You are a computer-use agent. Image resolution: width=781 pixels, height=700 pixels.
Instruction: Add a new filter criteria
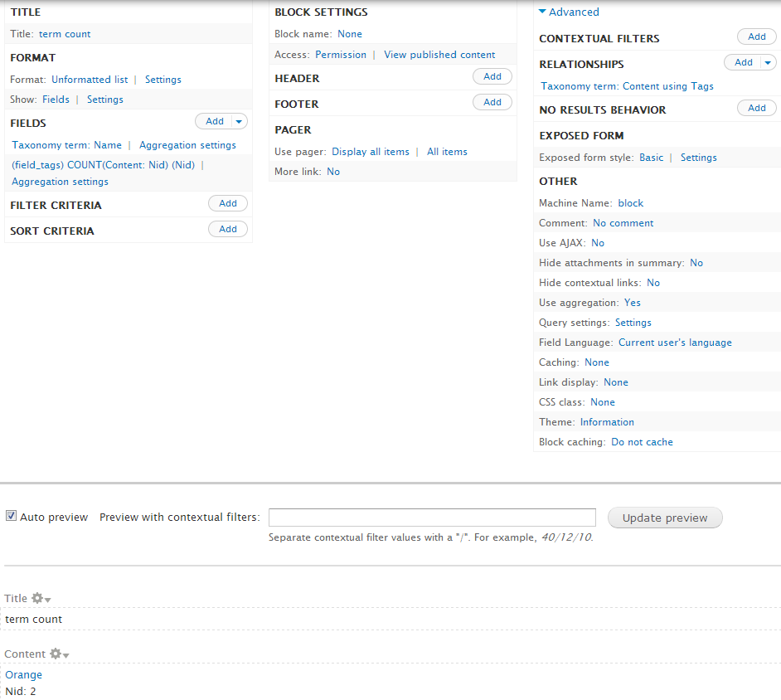[x=228, y=203]
